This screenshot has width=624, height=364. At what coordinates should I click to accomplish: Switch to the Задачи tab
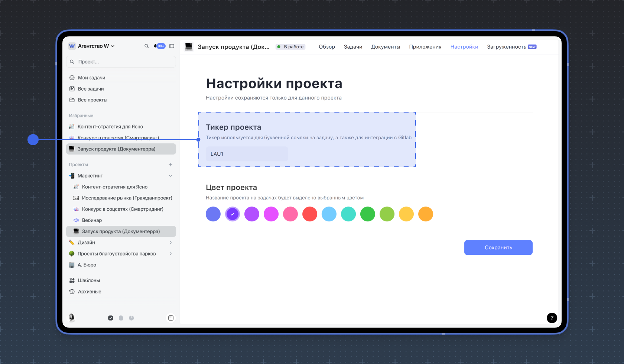click(353, 47)
